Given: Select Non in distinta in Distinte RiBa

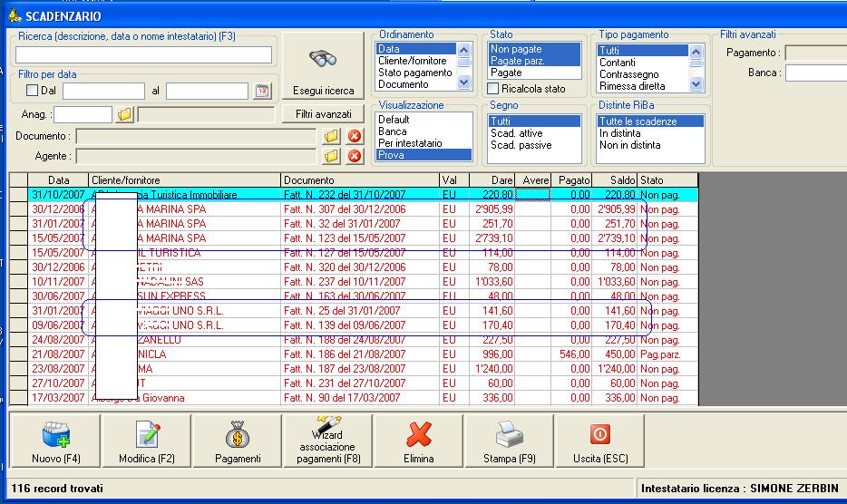Looking at the screenshot, I should coord(650,145).
